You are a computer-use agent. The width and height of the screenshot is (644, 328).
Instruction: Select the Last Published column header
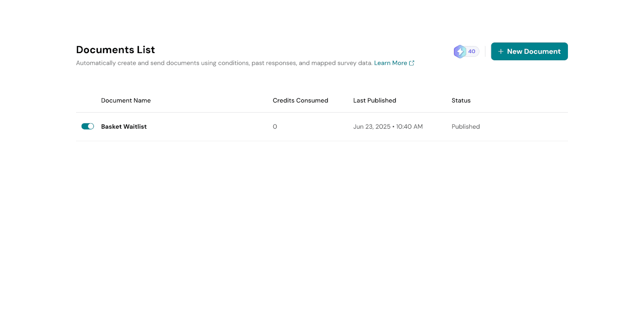coord(374,100)
